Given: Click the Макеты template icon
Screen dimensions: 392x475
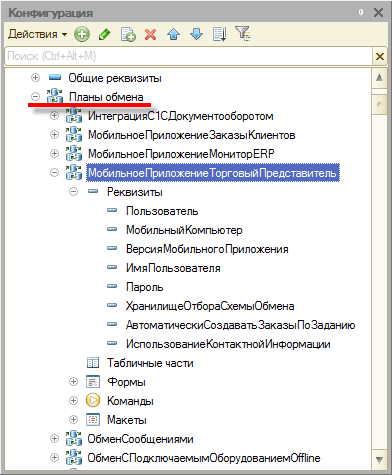Looking at the screenshot, I should [x=93, y=420].
